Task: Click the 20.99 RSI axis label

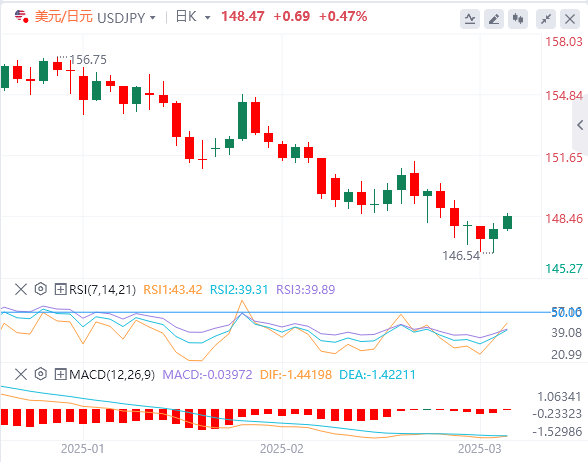Action: click(566, 354)
